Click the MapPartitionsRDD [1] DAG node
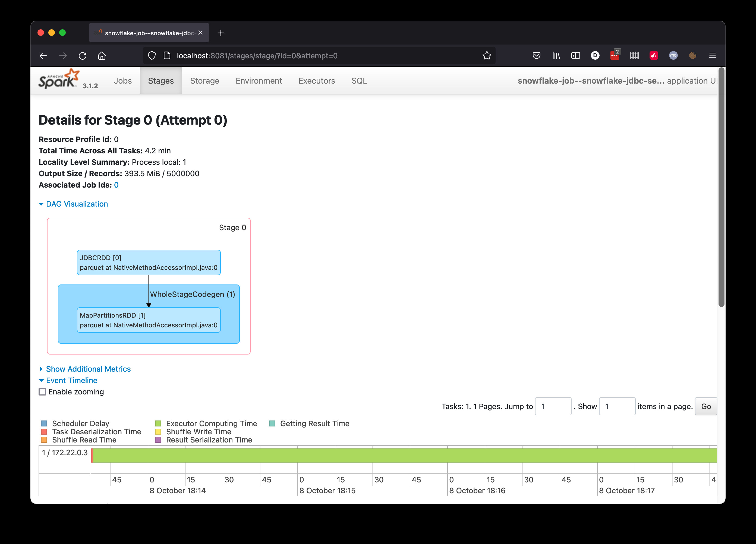 click(x=149, y=320)
